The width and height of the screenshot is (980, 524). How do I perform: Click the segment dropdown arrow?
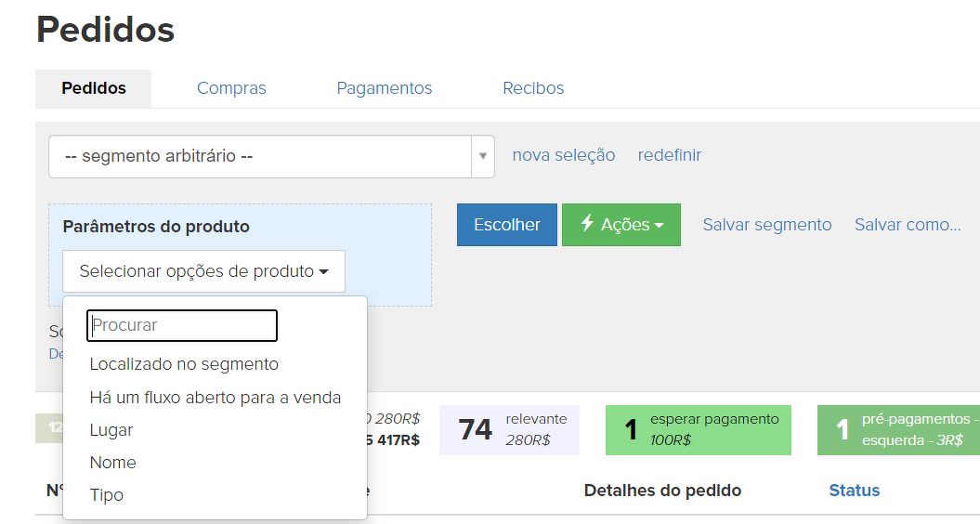click(483, 156)
